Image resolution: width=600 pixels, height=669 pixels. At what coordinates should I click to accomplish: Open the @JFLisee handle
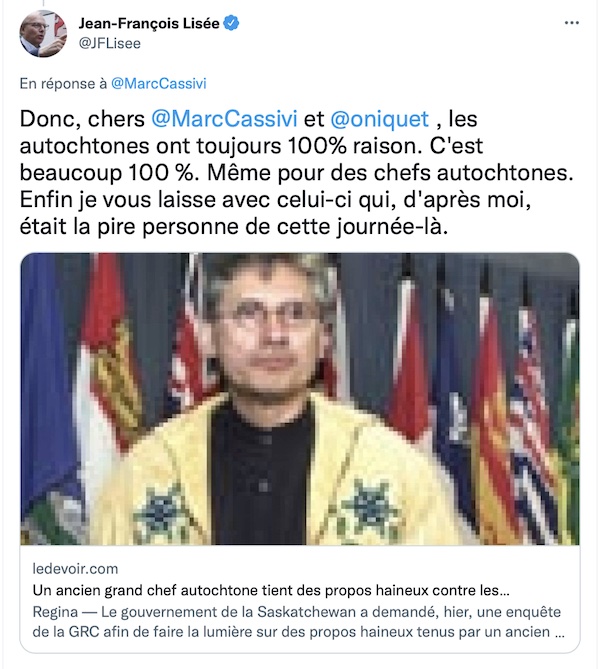pos(110,44)
